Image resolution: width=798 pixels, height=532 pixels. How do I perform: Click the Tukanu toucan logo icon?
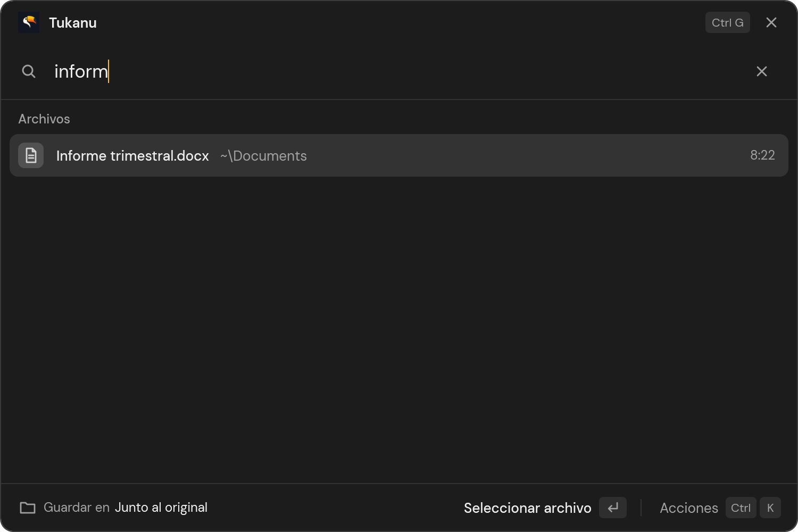click(29, 22)
